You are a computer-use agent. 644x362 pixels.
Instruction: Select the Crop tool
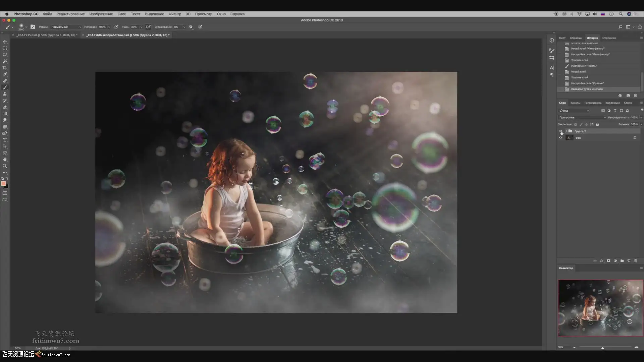point(5,68)
